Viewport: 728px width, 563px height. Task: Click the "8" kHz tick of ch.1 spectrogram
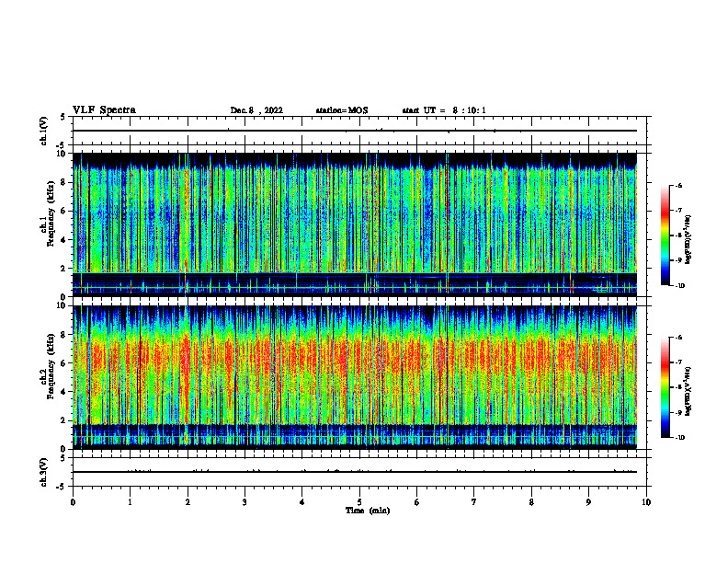pyautogui.click(x=63, y=182)
